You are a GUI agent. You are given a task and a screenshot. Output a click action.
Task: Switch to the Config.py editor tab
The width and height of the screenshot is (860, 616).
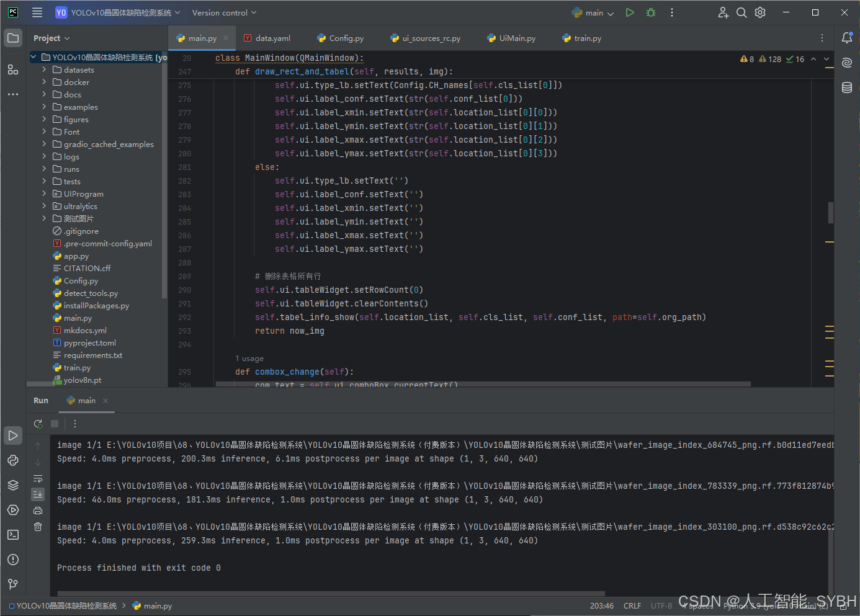pos(341,38)
